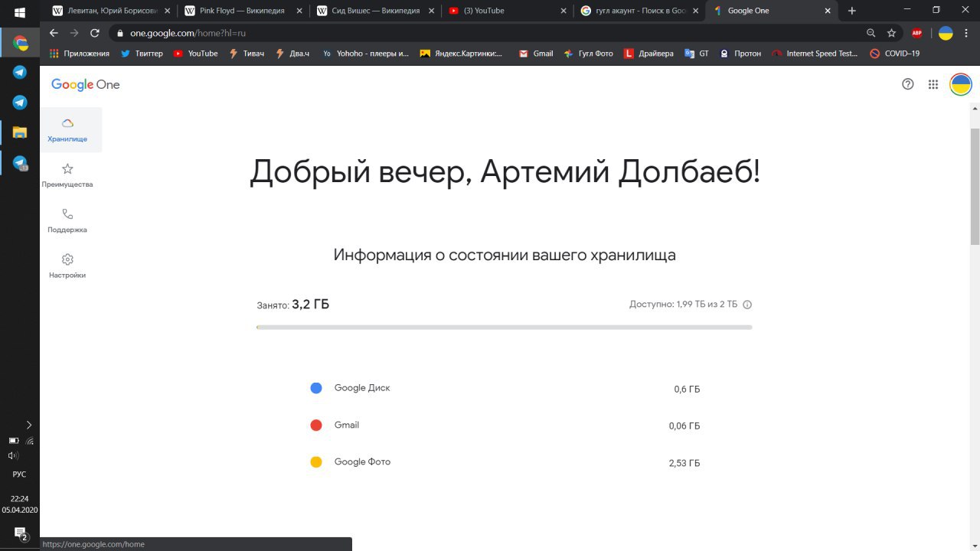Click the Wi-Fi network tray icon
Viewport: 980px width, 551px height.
pyautogui.click(x=30, y=441)
